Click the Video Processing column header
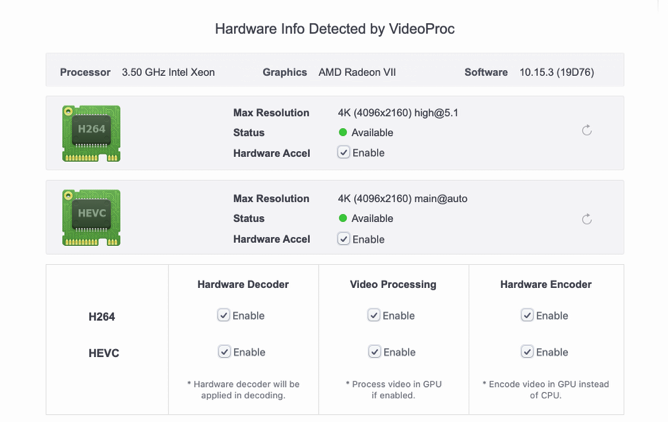Viewport: 668px width, 422px height. pos(393,284)
